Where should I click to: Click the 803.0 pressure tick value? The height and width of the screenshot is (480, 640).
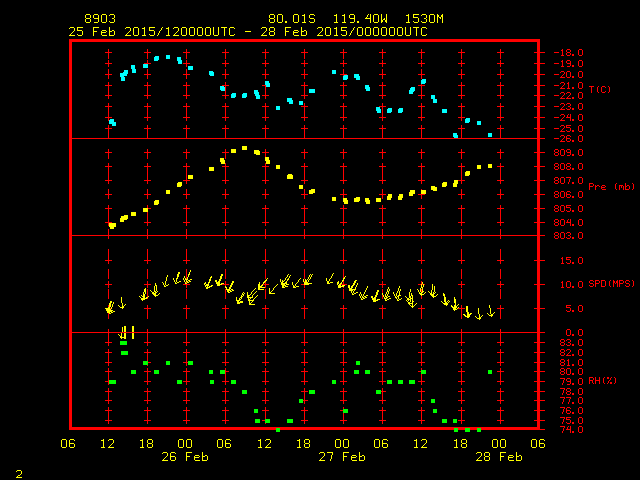[x=568, y=236]
